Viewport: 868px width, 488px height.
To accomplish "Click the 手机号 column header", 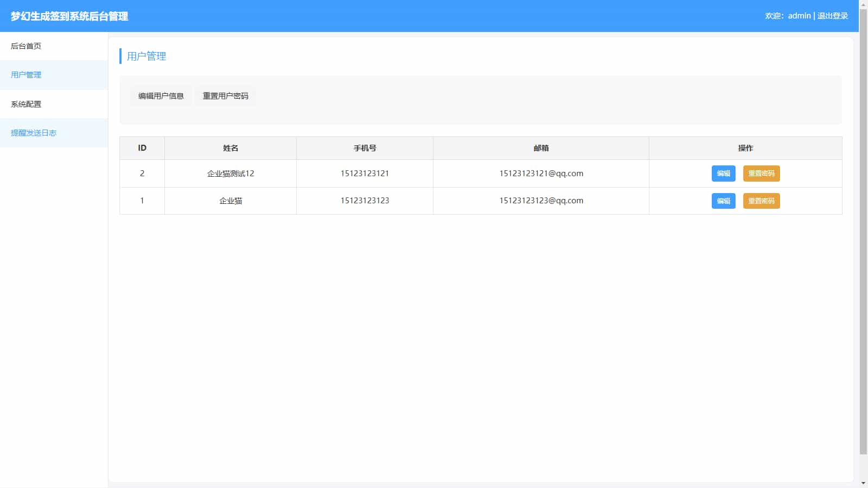I will (x=365, y=148).
